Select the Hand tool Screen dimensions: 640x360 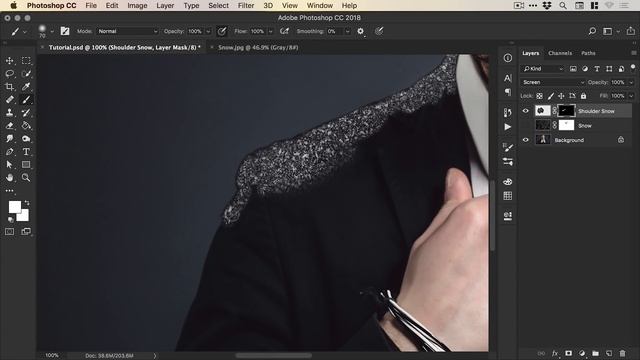9,178
